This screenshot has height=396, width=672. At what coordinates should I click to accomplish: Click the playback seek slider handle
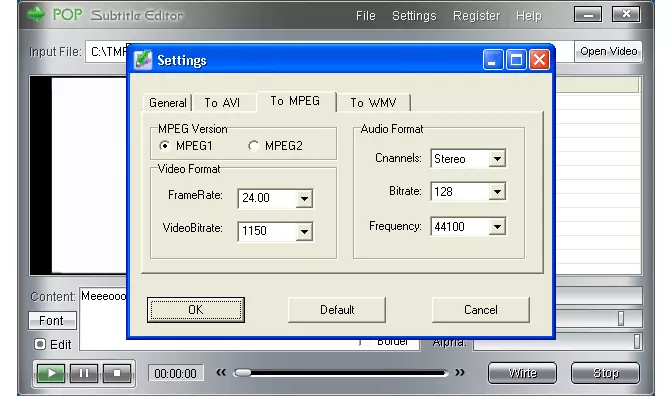point(243,373)
